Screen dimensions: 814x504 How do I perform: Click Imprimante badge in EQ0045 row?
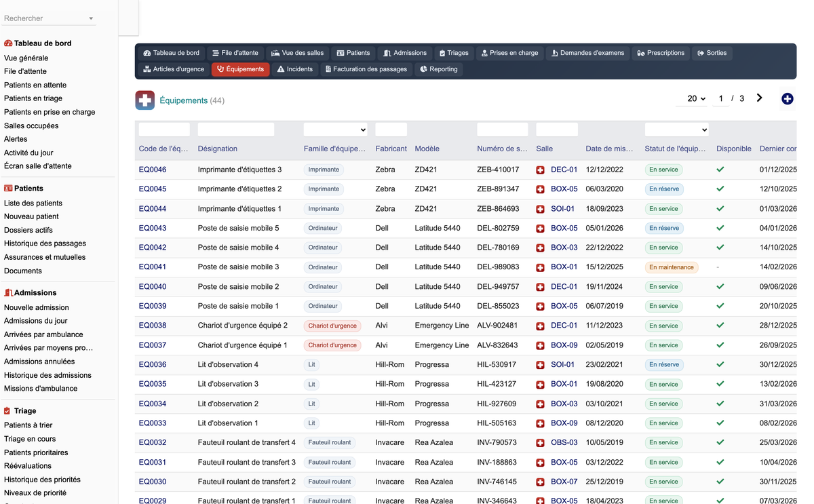pos(324,189)
